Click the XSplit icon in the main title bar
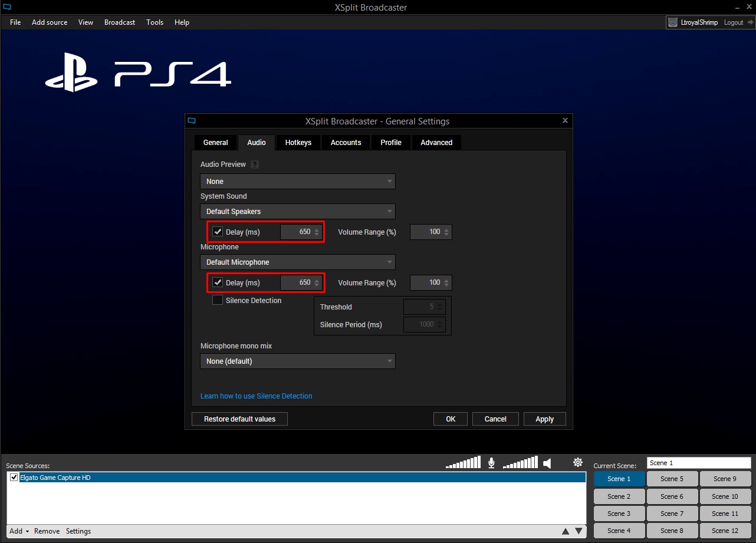The image size is (756, 543). [7, 7]
